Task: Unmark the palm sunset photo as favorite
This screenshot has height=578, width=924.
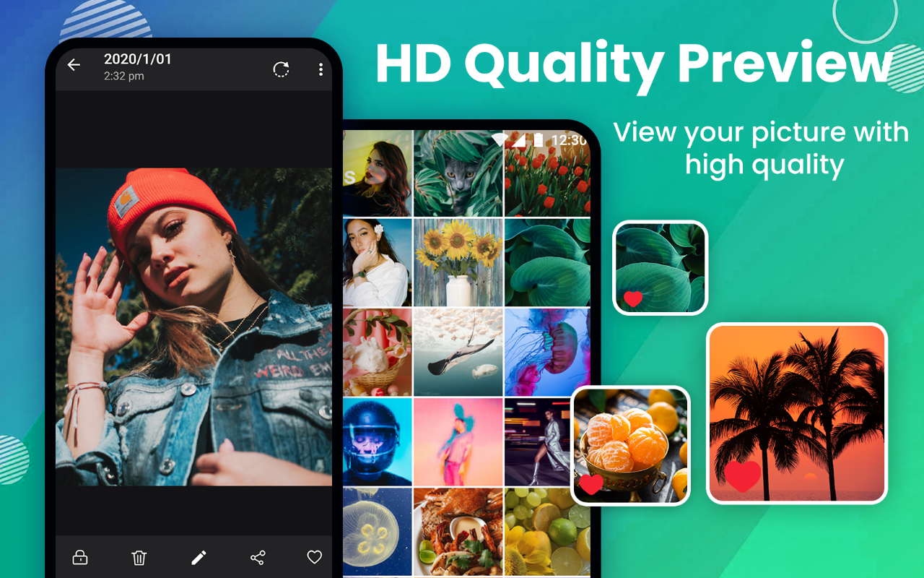Action: pos(741,478)
